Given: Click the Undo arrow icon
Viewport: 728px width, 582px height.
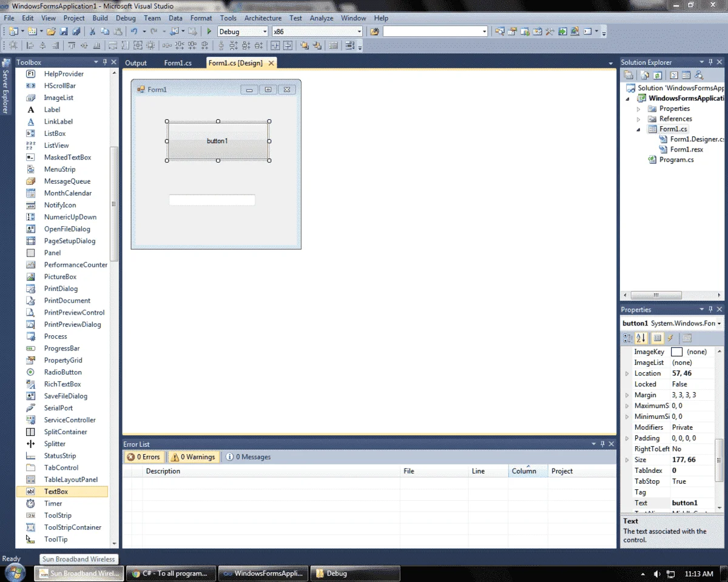Looking at the screenshot, I should click(x=134, y=32).
